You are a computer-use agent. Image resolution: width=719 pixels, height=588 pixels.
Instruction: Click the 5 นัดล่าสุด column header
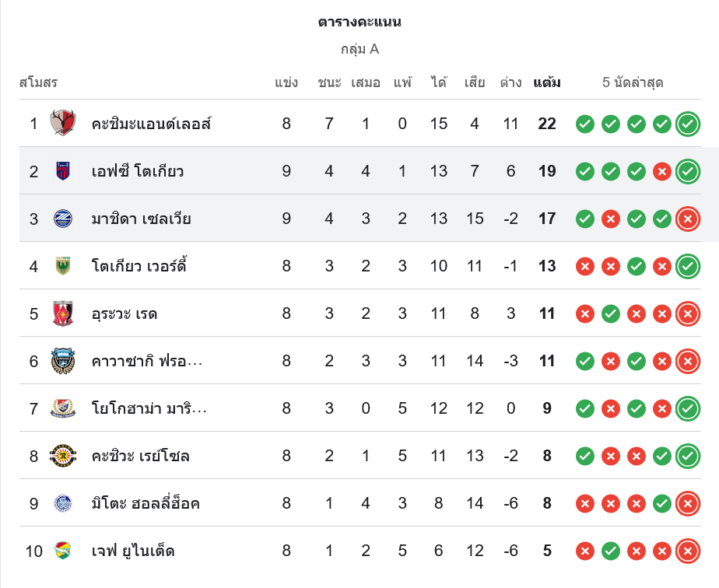[x=633, y=82]
